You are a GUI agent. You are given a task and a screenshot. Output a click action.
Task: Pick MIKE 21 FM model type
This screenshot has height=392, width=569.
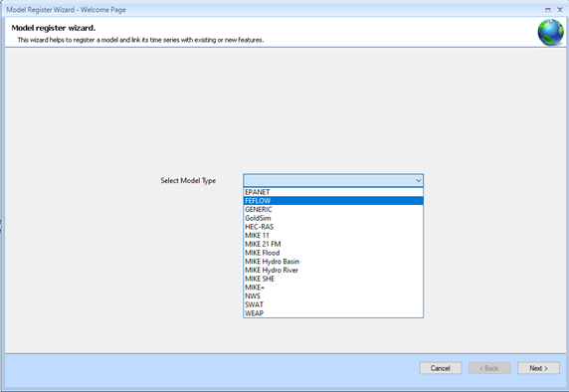coord(333,245)
